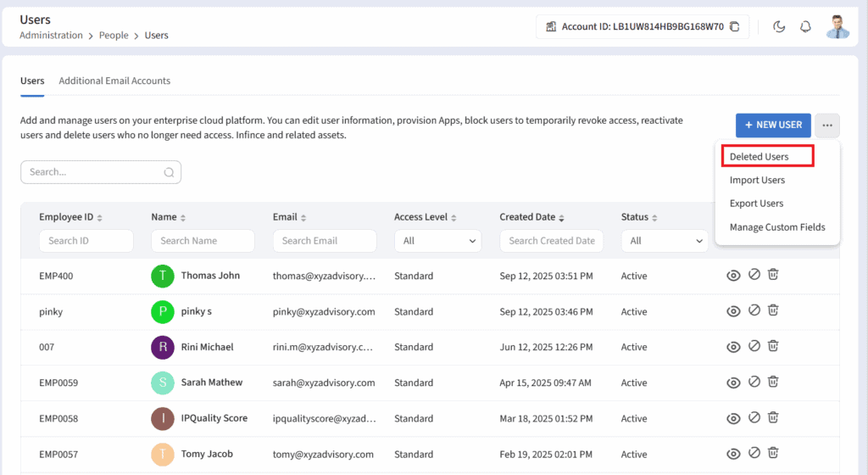
Task: Select Deleted Users from the menu
Action: (759, 157)
